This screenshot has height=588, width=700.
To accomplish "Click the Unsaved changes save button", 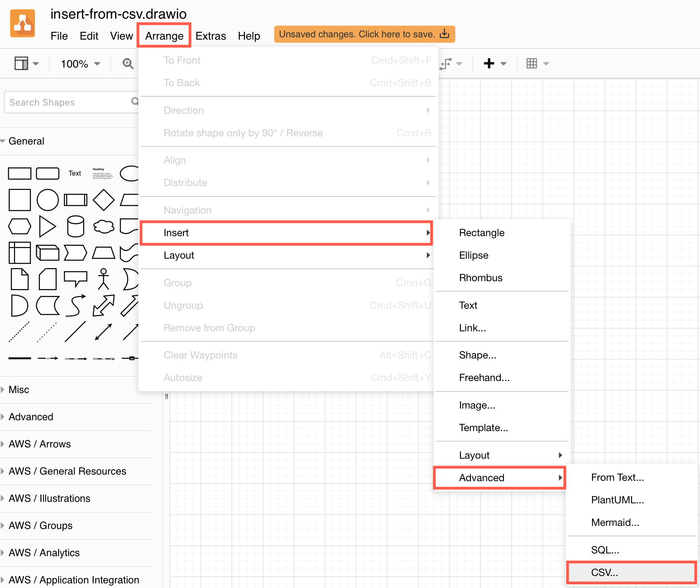I will (364, 34).
